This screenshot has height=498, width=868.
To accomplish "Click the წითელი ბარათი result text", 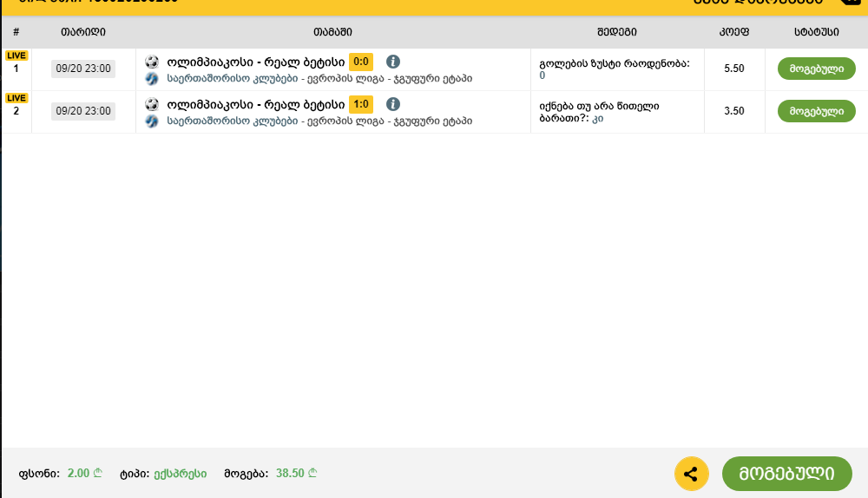I will pyautogui.click(x=601, y=112).
